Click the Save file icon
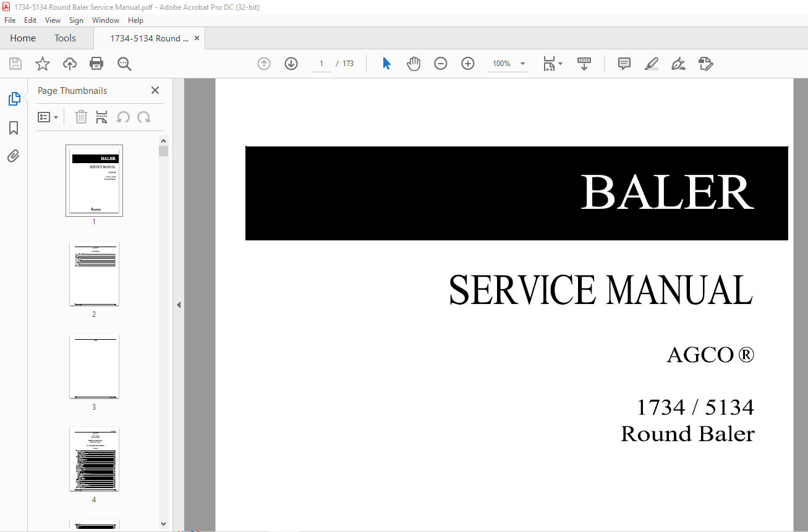The width and height of the screenshot is (808, 532). (15, 64)
